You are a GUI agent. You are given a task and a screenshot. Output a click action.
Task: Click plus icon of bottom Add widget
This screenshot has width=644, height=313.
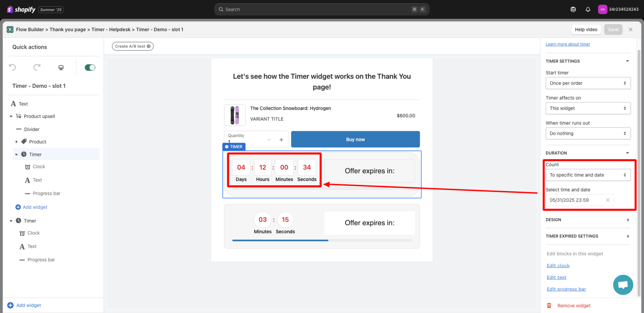[10, 305]
